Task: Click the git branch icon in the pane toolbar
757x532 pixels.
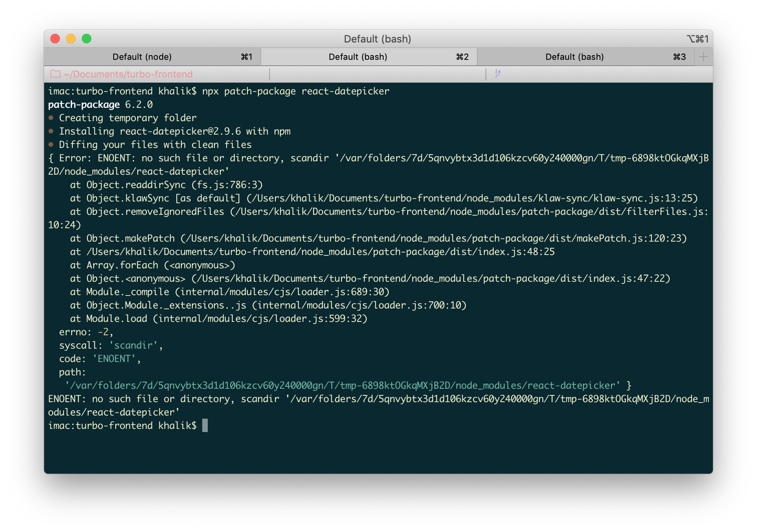Action: [498, 74]
